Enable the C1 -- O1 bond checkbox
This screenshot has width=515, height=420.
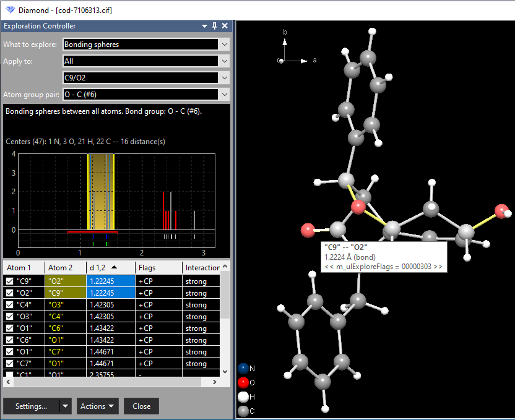point(9,375)
